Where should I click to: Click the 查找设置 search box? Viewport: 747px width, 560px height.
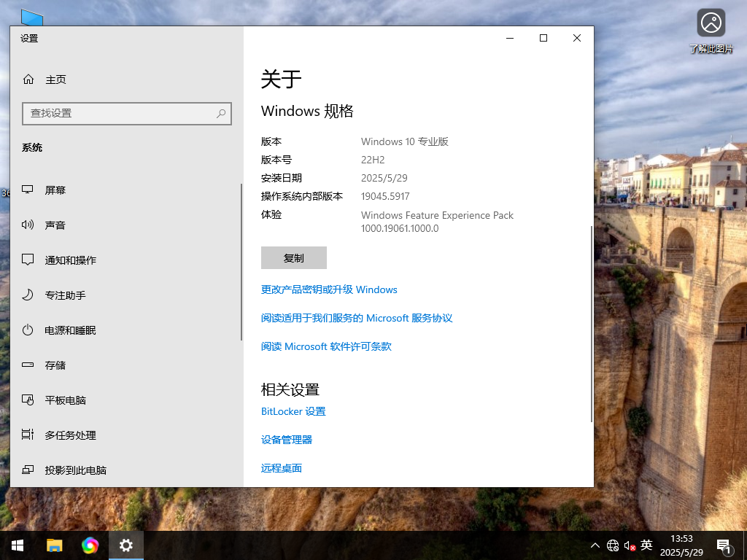point(126,114)
